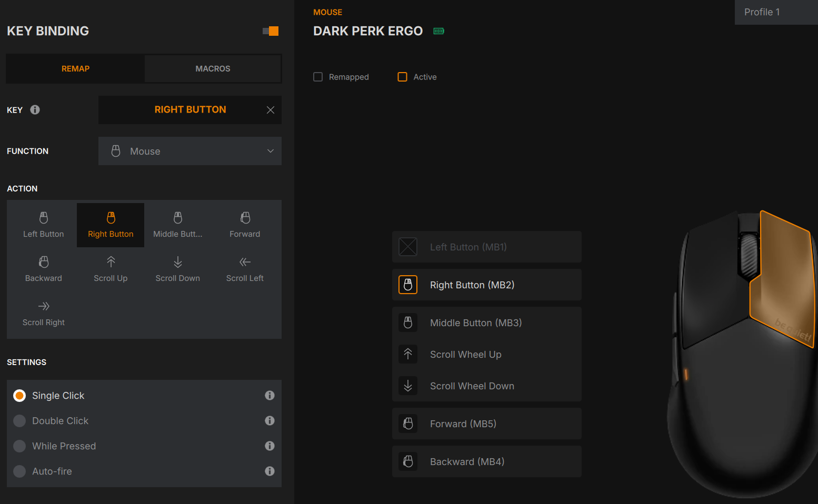Switch to the MACROS tab
This screenshot has width=818, height=504.
point(213,68)
